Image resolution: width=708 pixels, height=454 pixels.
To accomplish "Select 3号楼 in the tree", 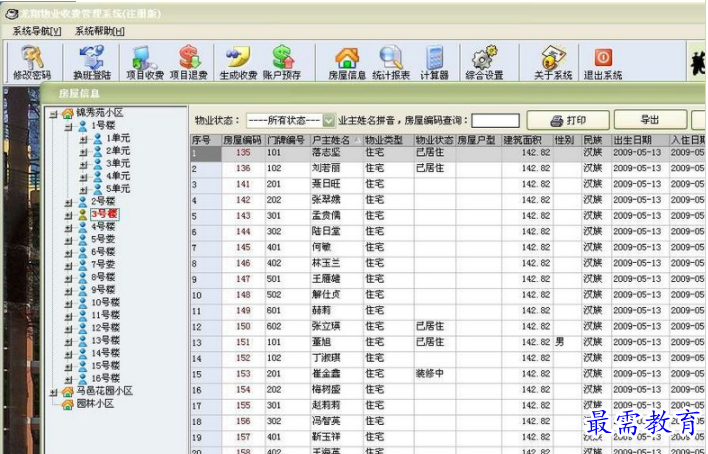I will [x=105, y=214].
